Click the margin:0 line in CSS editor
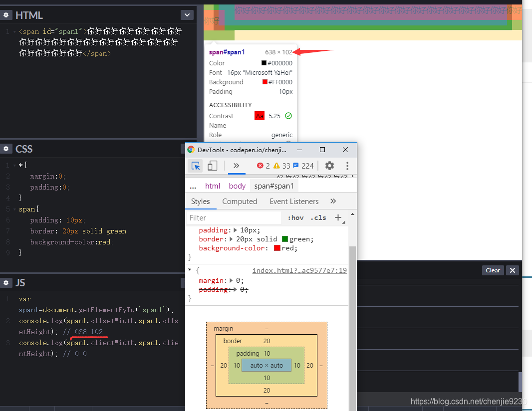 [47, 176]
